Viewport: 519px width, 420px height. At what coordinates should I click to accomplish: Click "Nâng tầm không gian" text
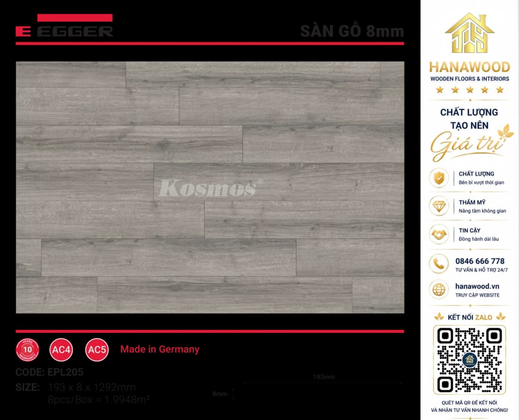[x=482, y=211]
